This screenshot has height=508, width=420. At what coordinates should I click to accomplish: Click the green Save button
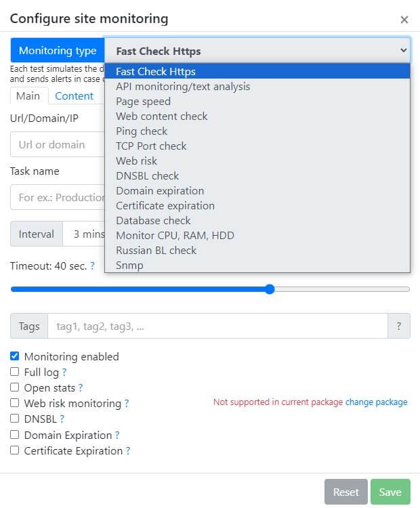[390, 492]
